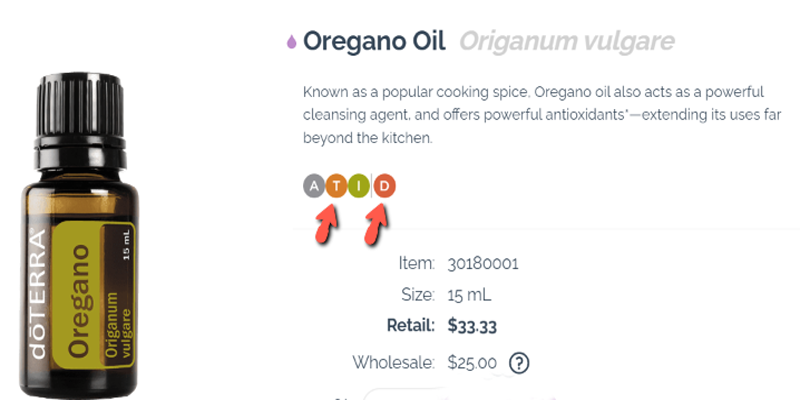
Task: Click the bold Retail label
Action: (x=410, y=325)
